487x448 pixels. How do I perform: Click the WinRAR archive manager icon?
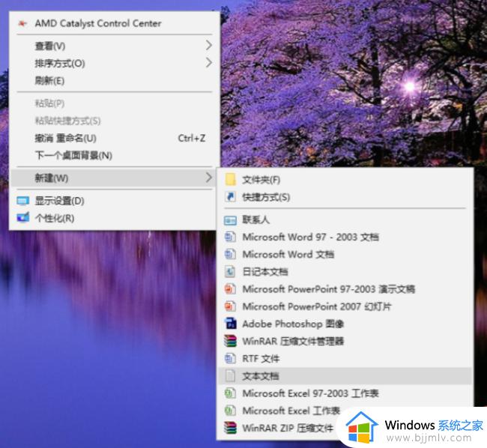pos(230,341)
